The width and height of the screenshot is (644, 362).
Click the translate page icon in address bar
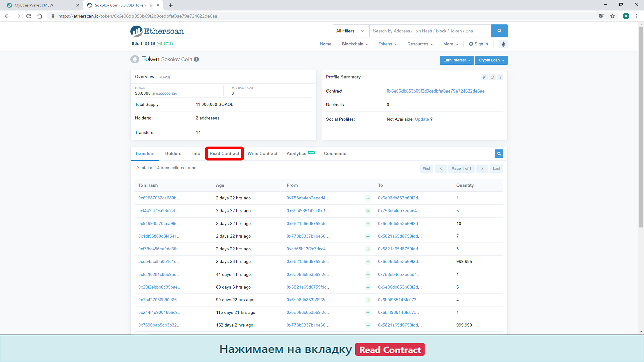pos(602,16)
